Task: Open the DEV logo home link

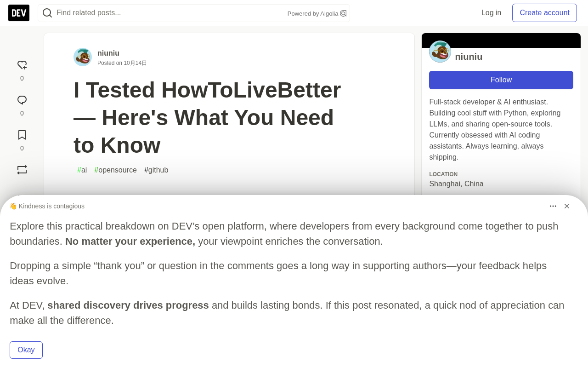Action: [19, 13]
